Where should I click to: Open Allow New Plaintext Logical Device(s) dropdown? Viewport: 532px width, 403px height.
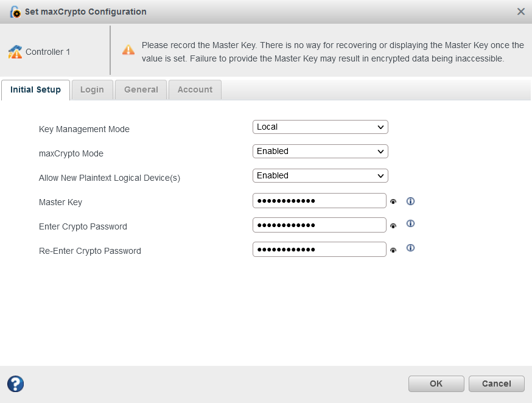pyautogui.click(x=320, y=175)
